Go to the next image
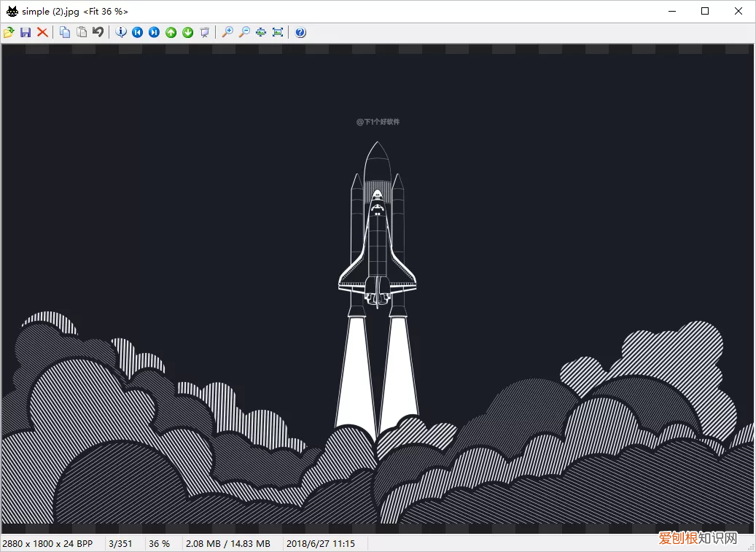This screenshot has width=756, height=552. [x=154, y=32]
